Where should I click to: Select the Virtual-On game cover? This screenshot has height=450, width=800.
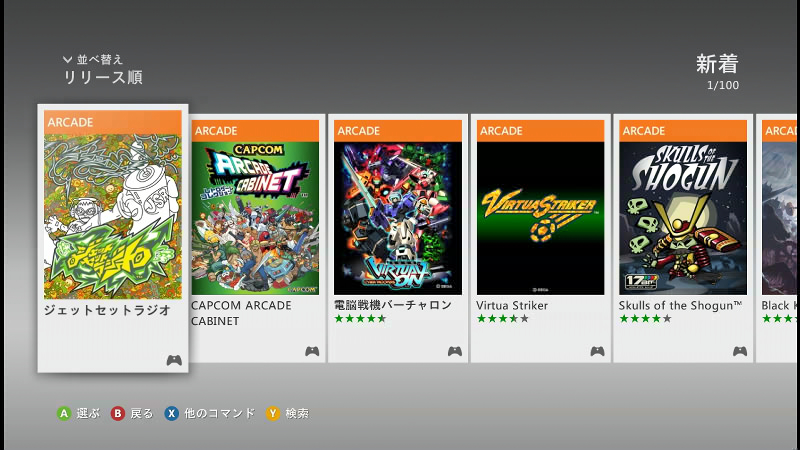pos(398,218)
